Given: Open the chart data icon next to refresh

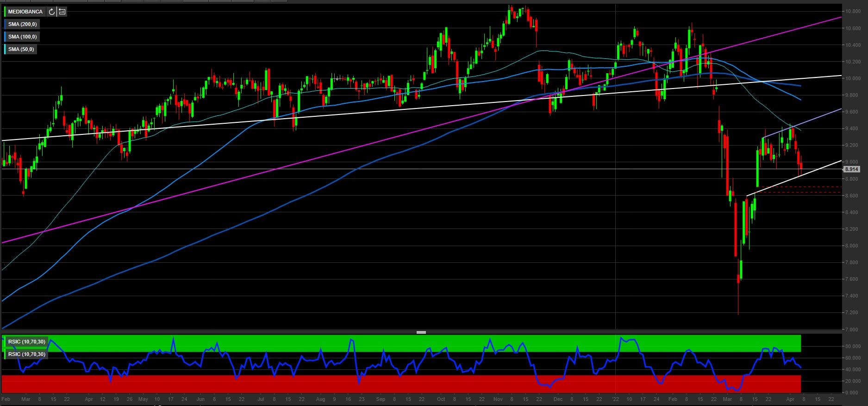Looking at the screenshot, I should click(x=62, y=12).
